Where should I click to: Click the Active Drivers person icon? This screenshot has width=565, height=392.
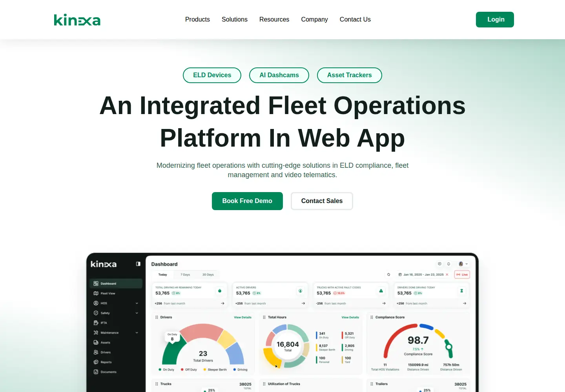pyautogui.click(x=300, y=290)
